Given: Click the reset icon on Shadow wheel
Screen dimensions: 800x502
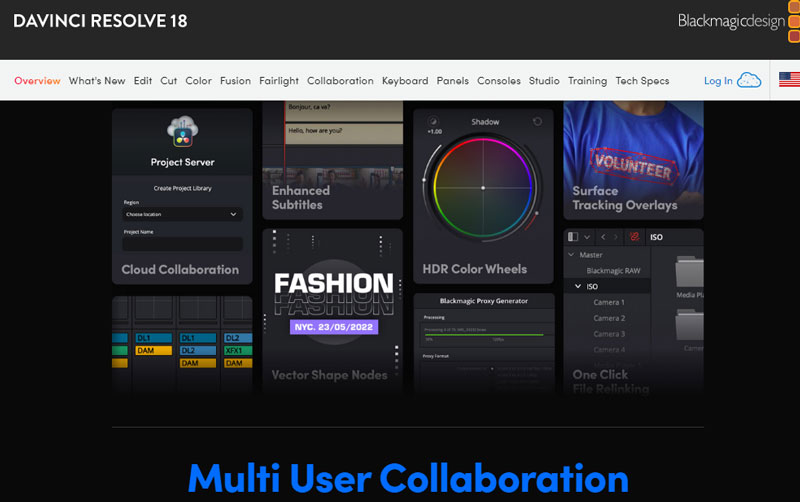Looking at the screenshot, I should (537, 121).
